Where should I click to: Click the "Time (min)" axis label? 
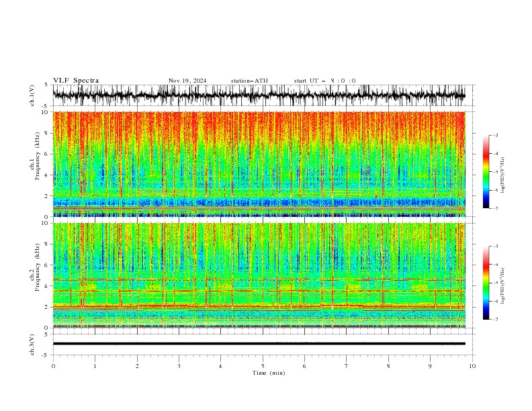269,373
